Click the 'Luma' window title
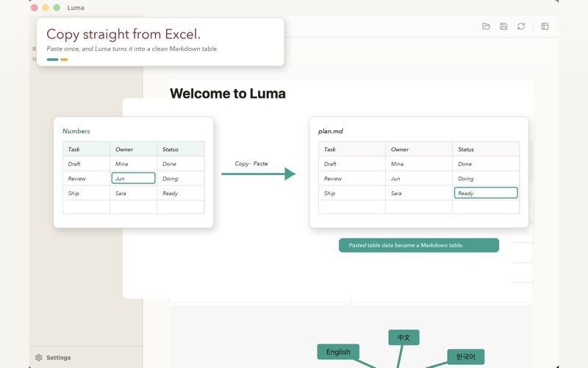 [x=76, y=7]
